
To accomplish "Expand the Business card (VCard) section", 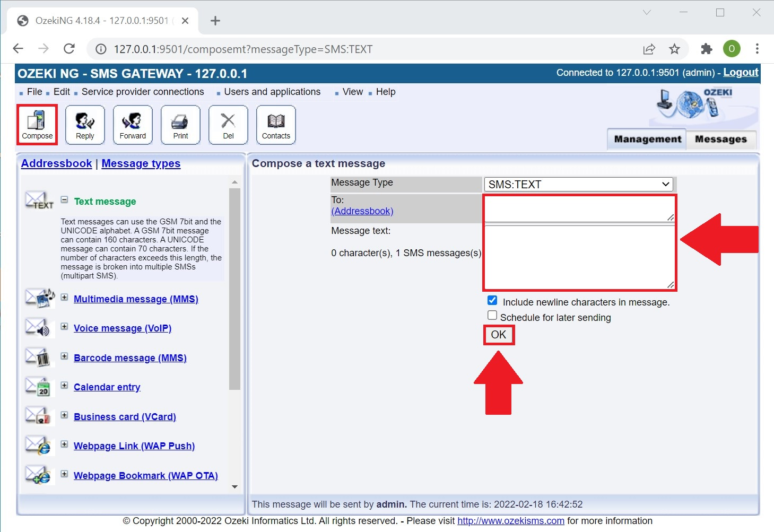I will (x=64, y=415).
